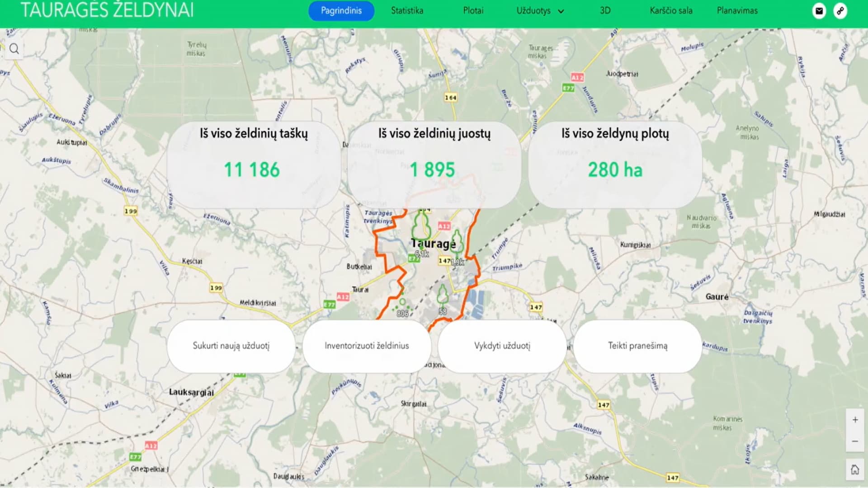Click the map search magnifier icon

pyautogui.click(x=14, y=49)
